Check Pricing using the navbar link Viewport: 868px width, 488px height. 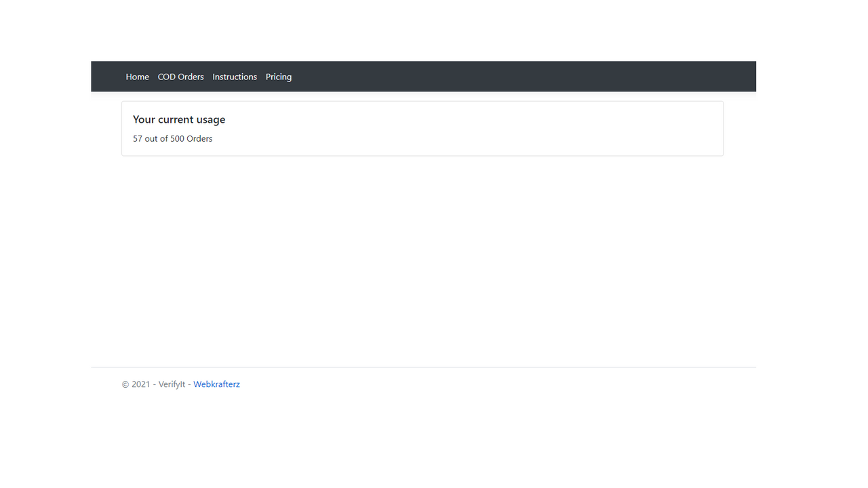tap(278, 77)
